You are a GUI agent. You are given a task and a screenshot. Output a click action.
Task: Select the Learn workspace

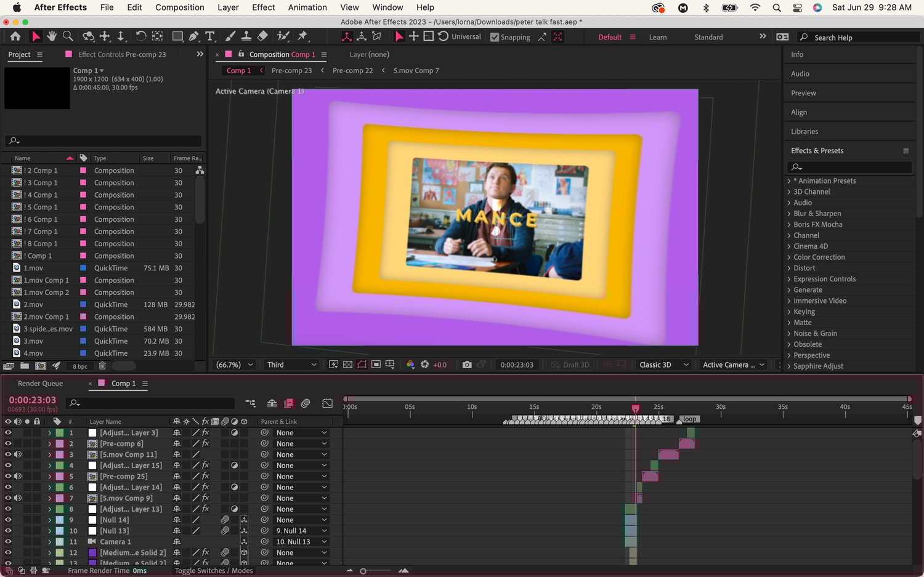(658, 37)
